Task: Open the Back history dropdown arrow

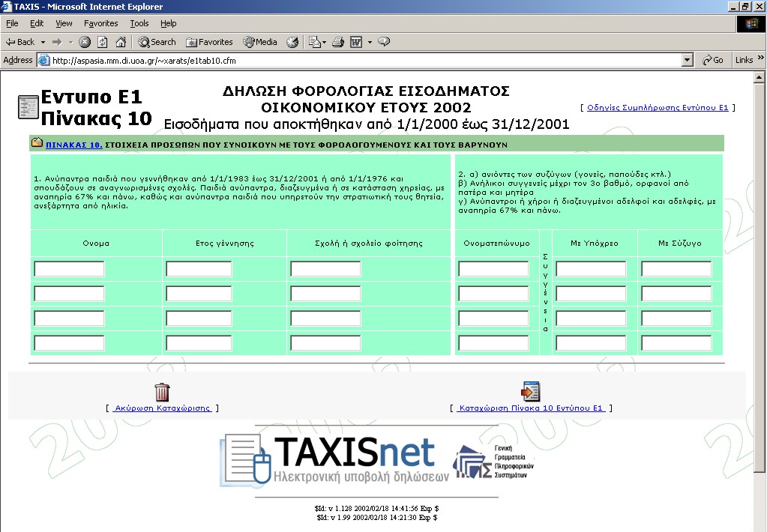Action: [43, 42]
